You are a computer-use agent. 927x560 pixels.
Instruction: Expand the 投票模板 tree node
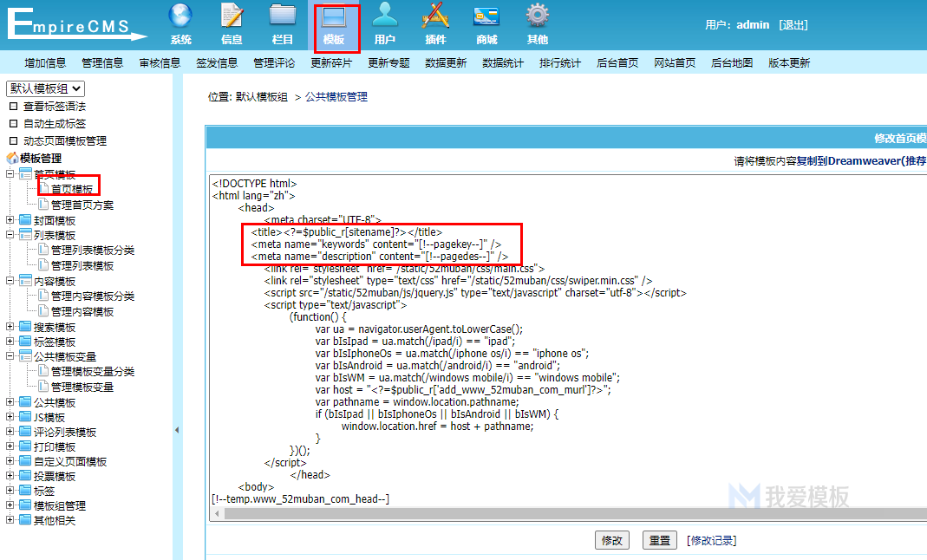click(x=10, y=476)
